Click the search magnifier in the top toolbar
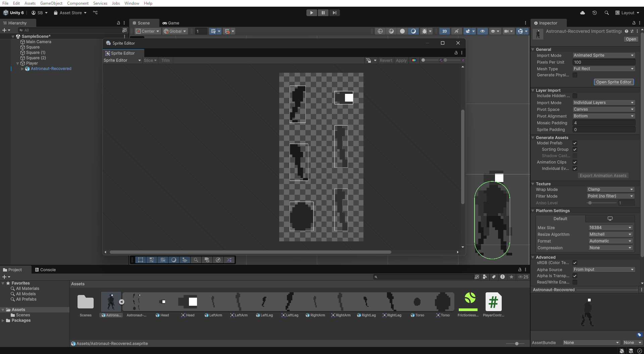 click(x=606, y=13)
